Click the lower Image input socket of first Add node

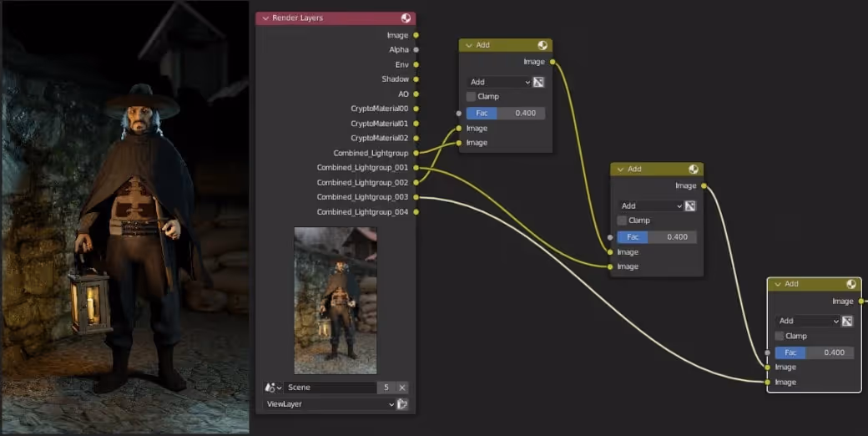click(x=459, y=143)
